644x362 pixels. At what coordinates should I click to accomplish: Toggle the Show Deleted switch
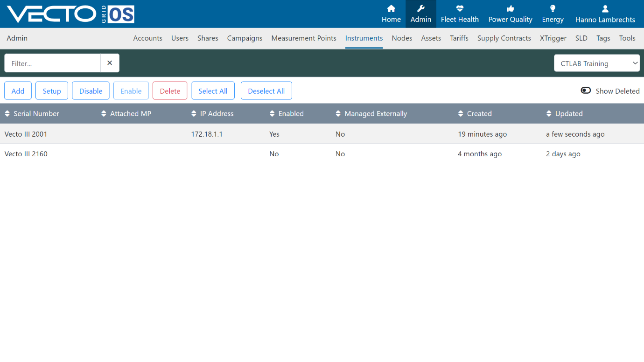tap(586, 90)
